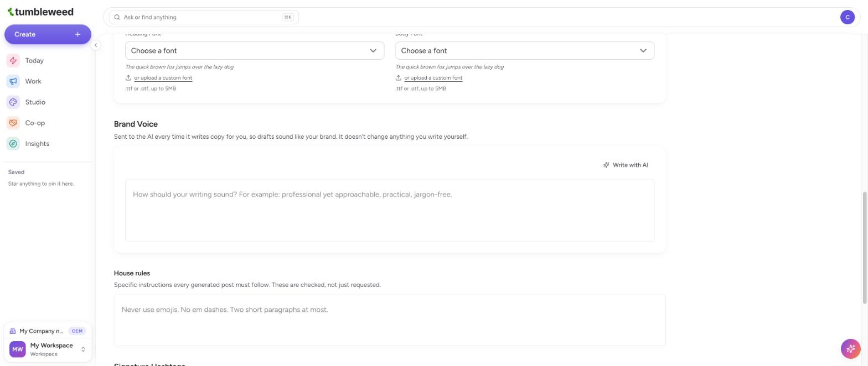Click the ⌘K shortcut hint
Viewport: 868px width, 366px height.
tap(288, 17)
